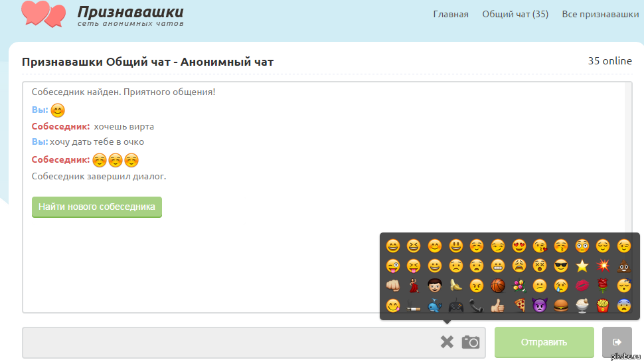644x364 pixels.
Task: Open Все признавашки link
Action: (x=600, y=15)
